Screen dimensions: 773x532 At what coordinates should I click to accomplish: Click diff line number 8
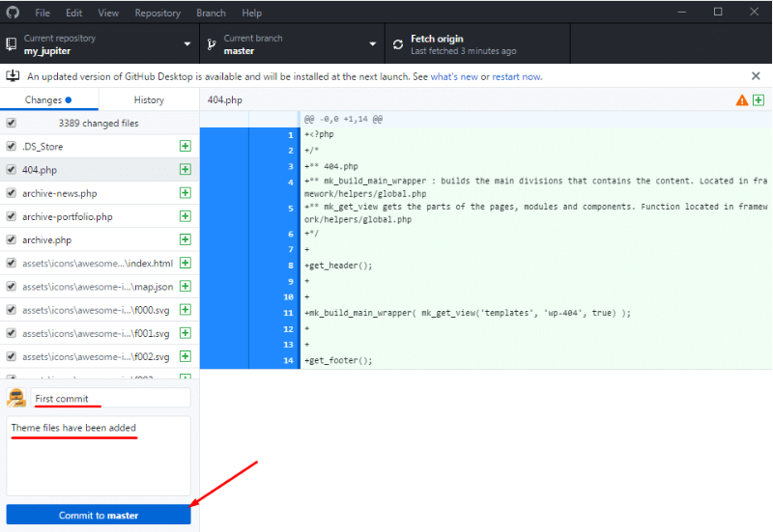(x=291, y=266)
